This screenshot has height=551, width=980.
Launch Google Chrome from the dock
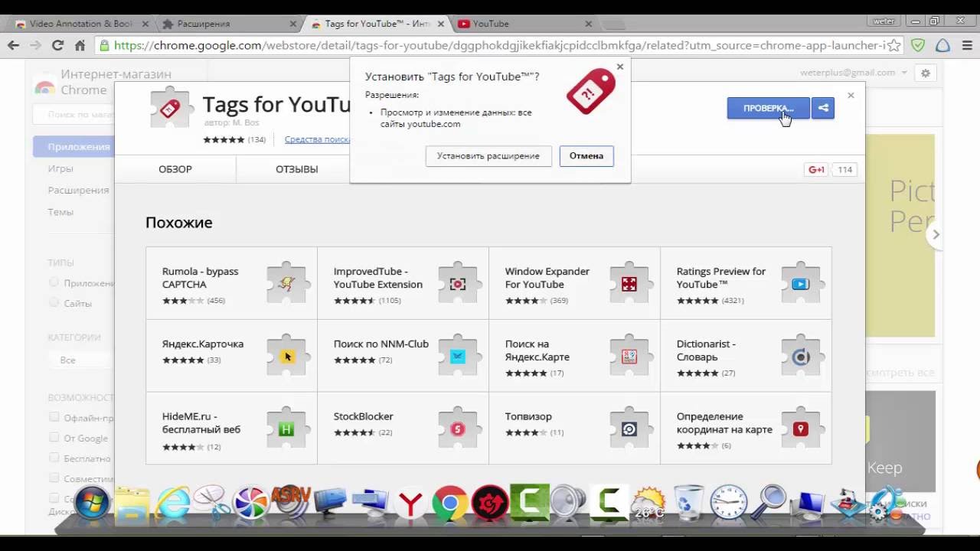click(450, 504)
